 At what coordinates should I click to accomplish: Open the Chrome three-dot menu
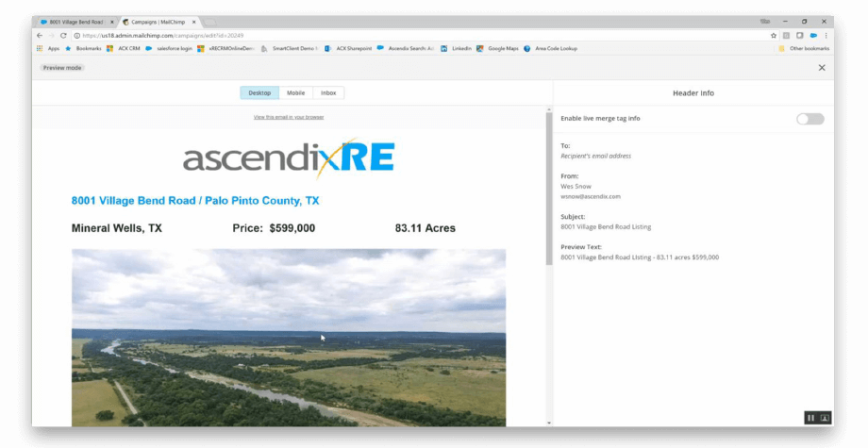point(826,36)
